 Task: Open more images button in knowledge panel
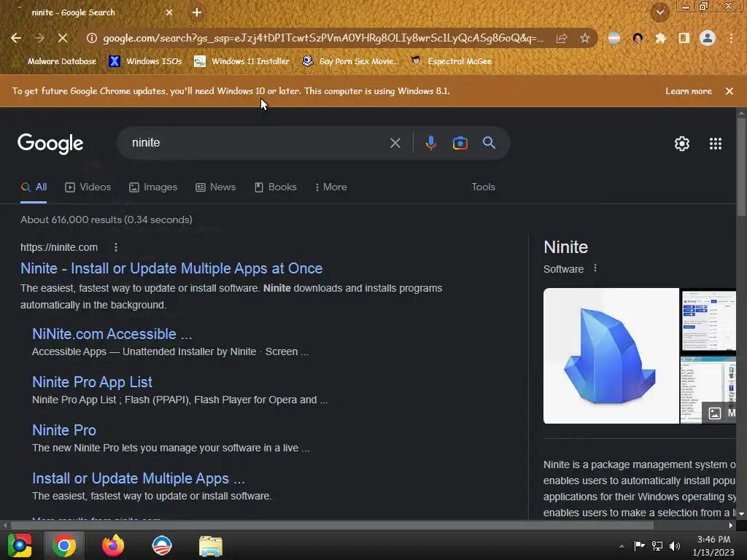click(x=720, y=413)
